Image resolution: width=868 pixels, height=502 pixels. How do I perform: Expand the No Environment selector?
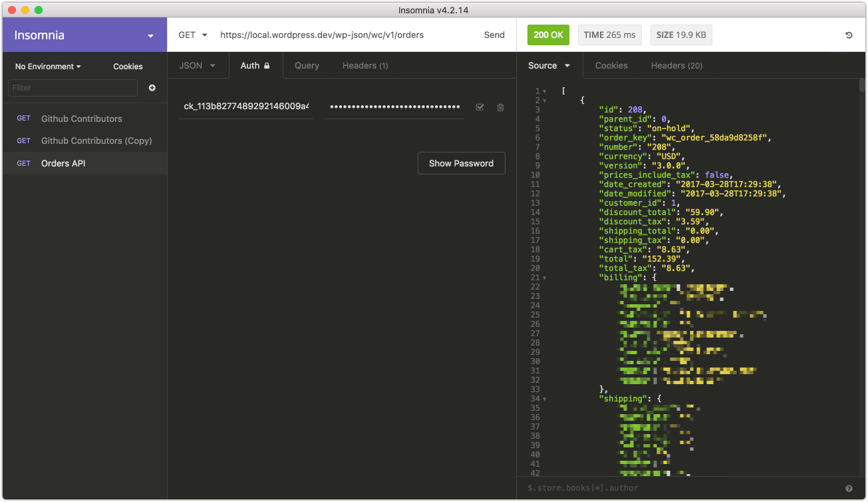coord(48,67)
